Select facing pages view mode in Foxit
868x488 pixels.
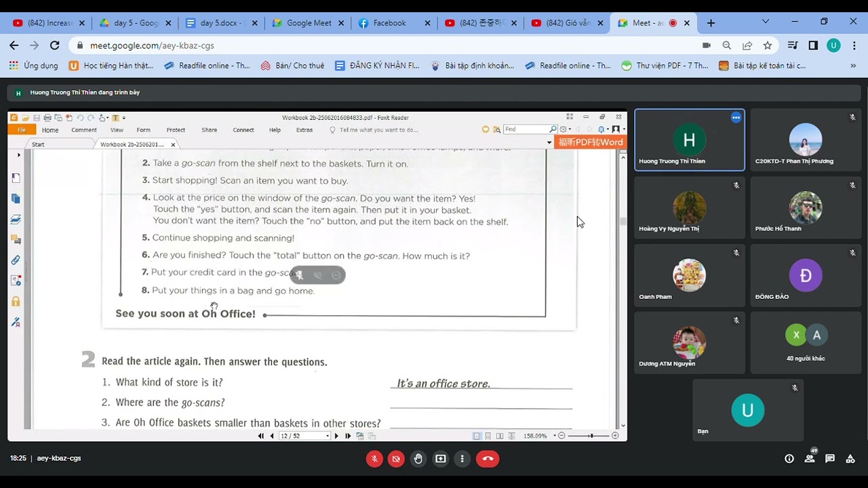pos(500,436)
